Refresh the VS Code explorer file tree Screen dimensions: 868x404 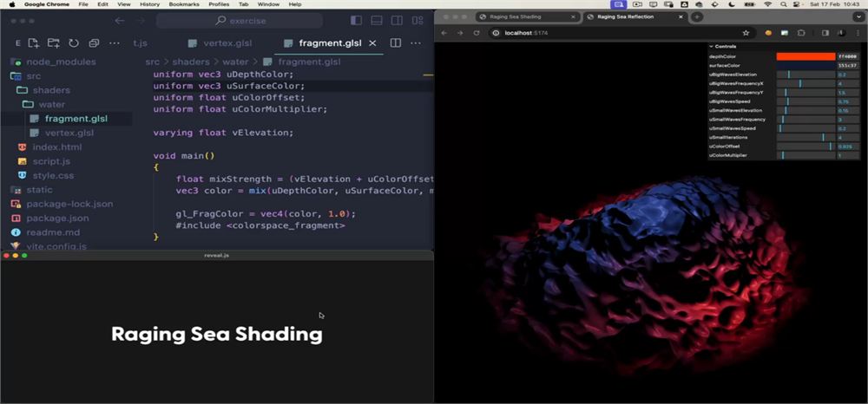pyautogui.click(x=74, y=43)
